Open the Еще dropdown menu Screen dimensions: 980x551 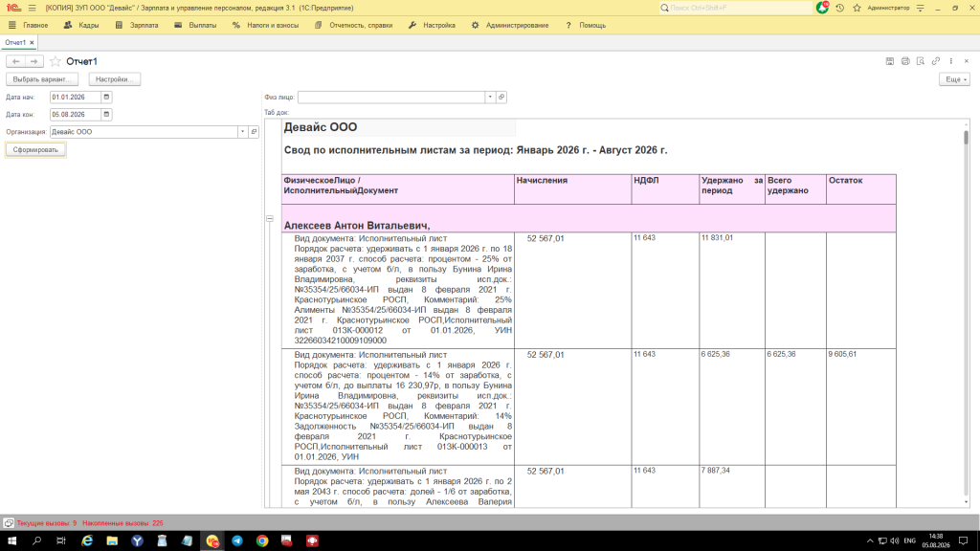tap(954, 79)
